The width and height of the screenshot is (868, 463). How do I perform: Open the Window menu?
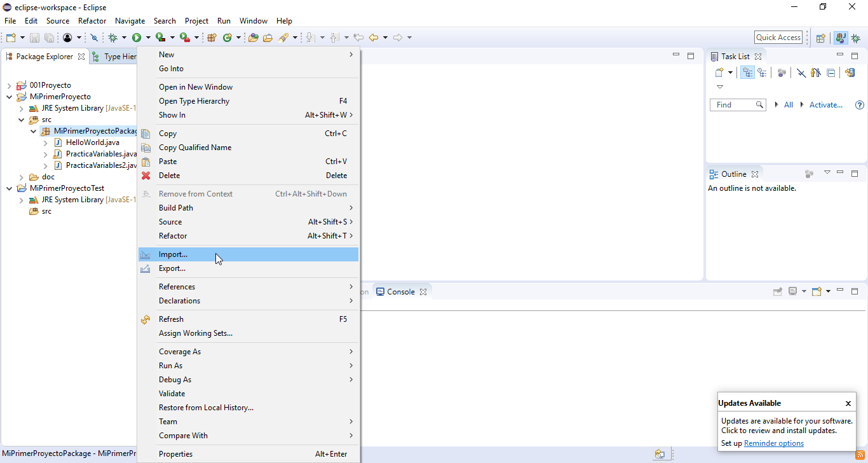(253, 20)
